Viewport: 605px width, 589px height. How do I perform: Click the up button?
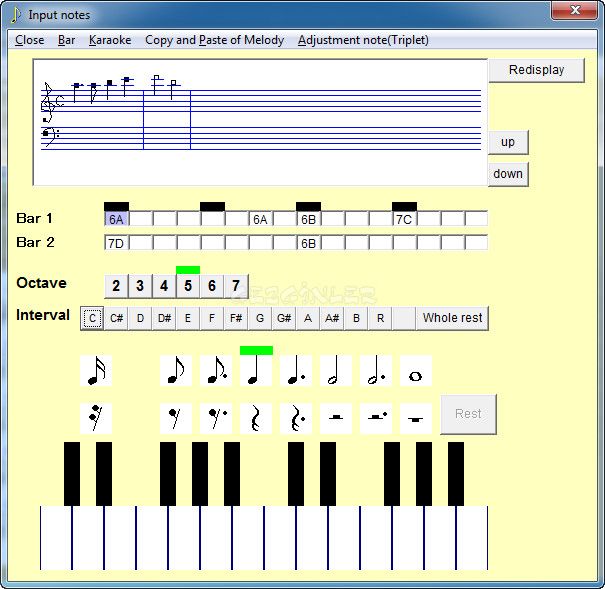click(508, 142)
